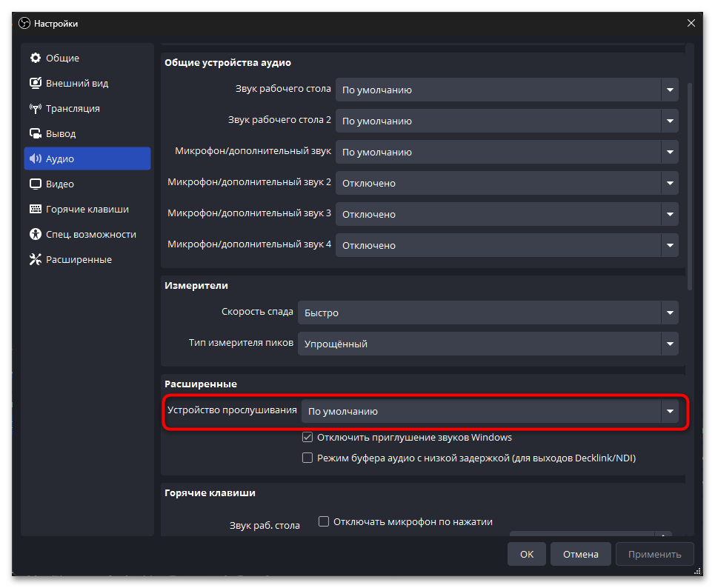
Task: Click the accessibility icon for Спец. возможности
Action: tap(35, 234)
